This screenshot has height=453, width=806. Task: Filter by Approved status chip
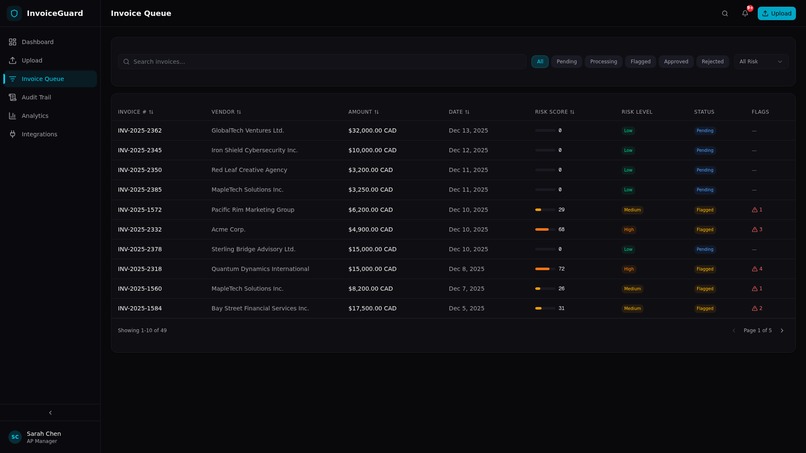coord(676,62)
